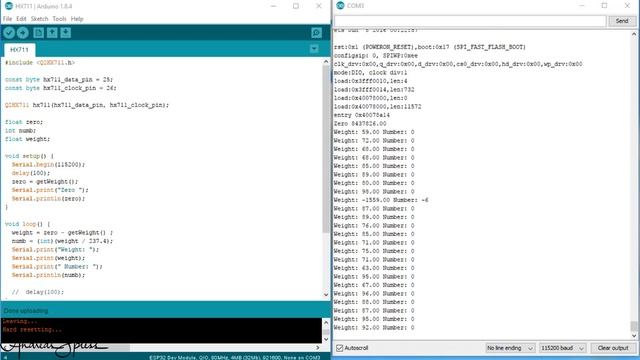Viewport: 640px width, 360px height.
Task: Click the Verify sketch checkmark icon
Action: point(9,33)
